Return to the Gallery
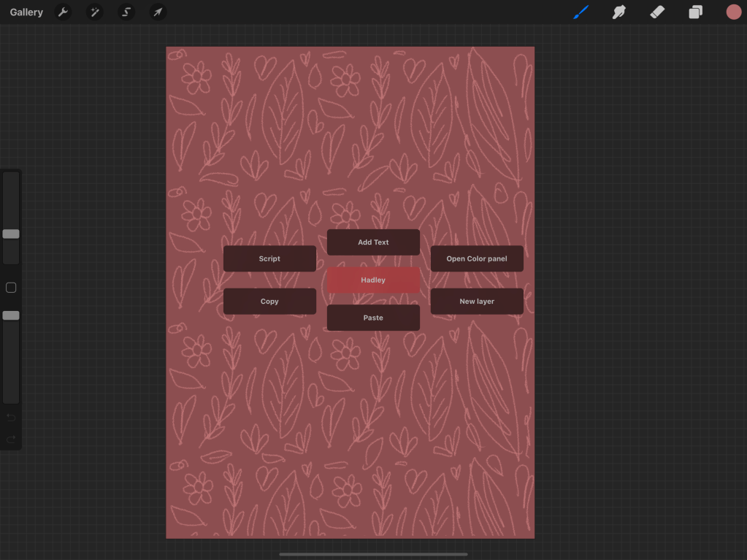Image resolution: width=747 pixels, height=560 pixels. pos(26,12)
